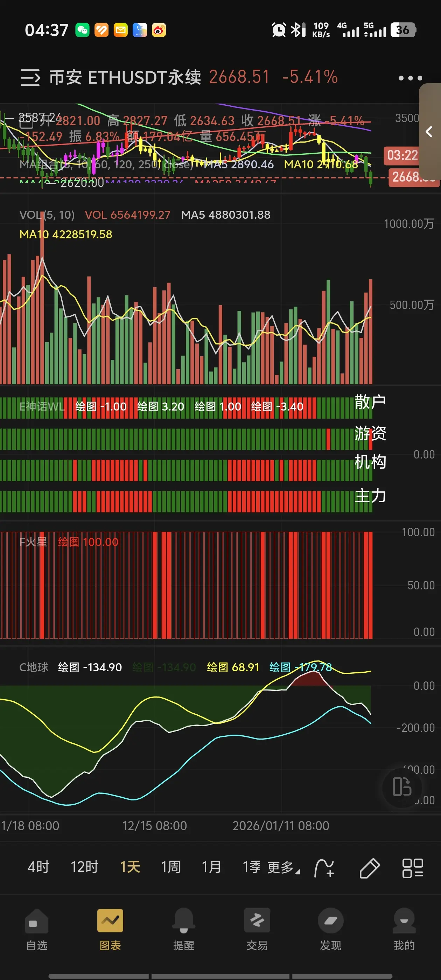Tap the MA5 4880301.88 volume label
Image resolution: width=441 pixels, height=980 pixels.
point(226,215)
